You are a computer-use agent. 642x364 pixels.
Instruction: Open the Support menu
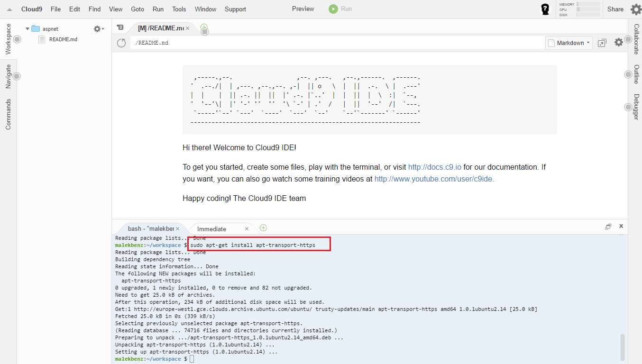(x=235, y=9)
